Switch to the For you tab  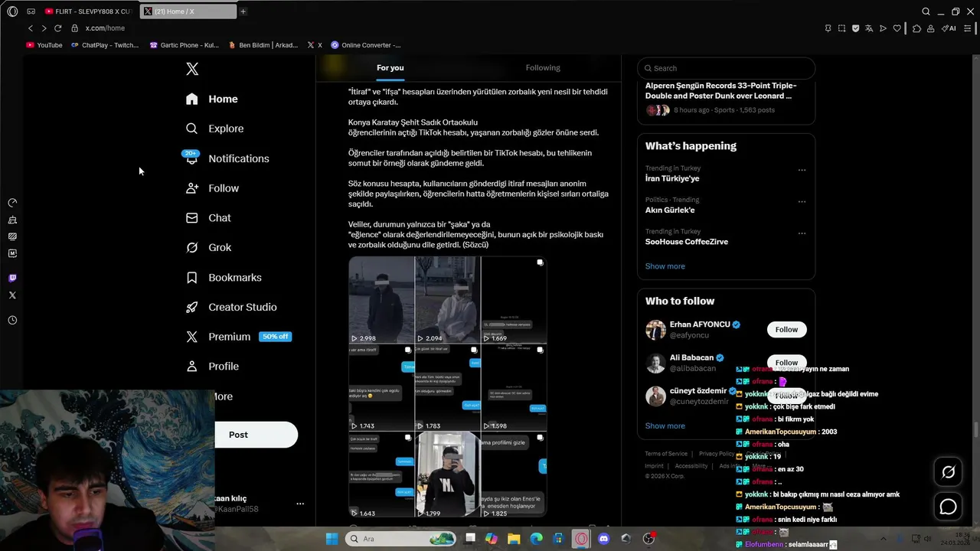(390, 67)
